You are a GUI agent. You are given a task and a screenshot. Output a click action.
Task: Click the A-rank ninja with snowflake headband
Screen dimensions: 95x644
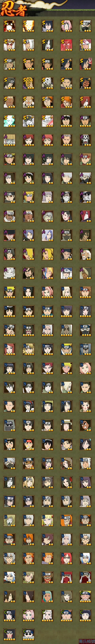[x=66, y=273]
